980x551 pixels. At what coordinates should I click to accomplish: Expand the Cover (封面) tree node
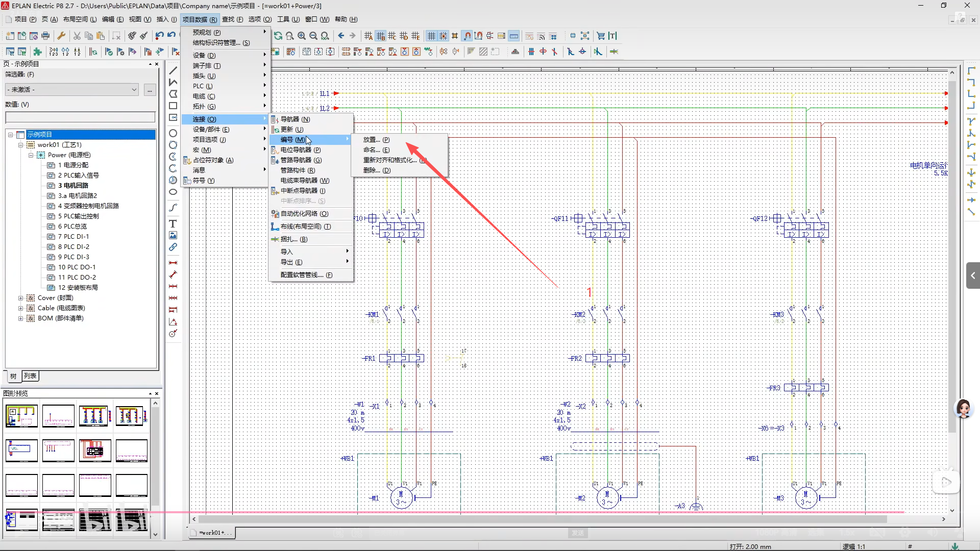tap(20, 298)
